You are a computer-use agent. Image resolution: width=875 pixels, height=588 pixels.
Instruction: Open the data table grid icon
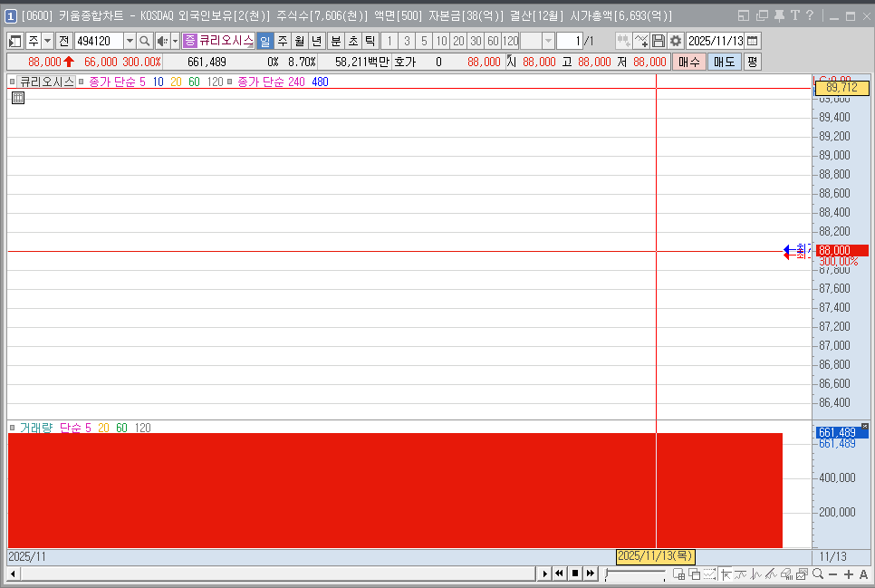click(18, 98)
